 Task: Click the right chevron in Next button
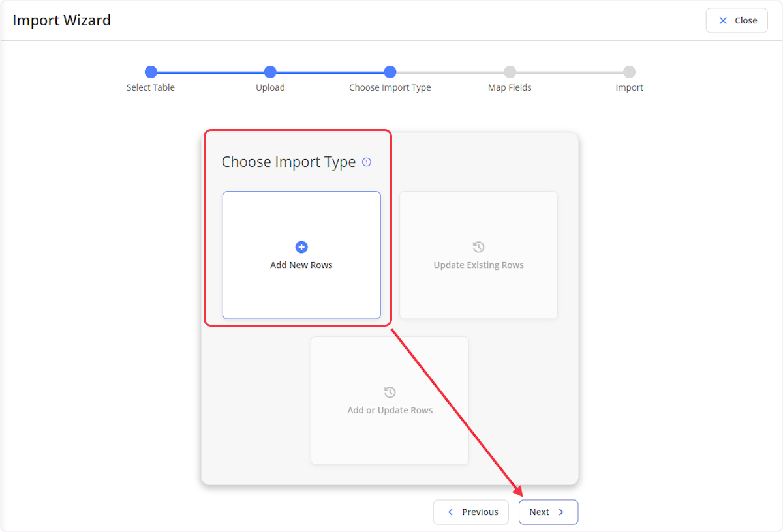pyautogui.click(x=560, y=512)
